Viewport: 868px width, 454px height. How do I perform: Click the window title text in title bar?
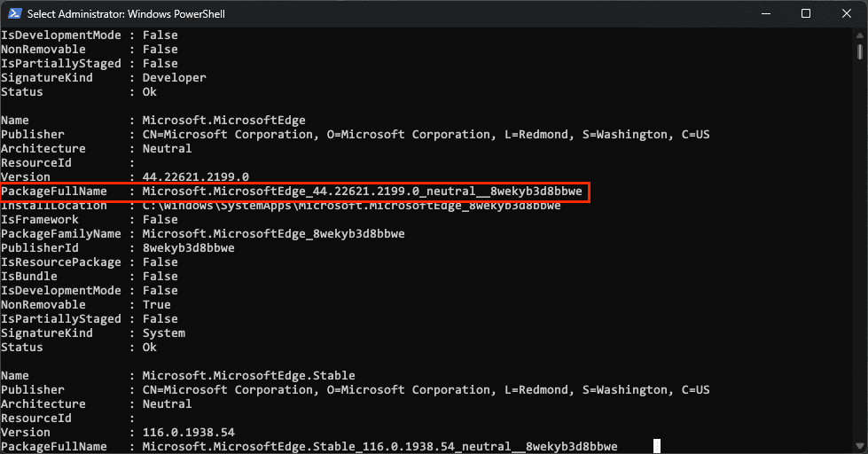(126, 14)
